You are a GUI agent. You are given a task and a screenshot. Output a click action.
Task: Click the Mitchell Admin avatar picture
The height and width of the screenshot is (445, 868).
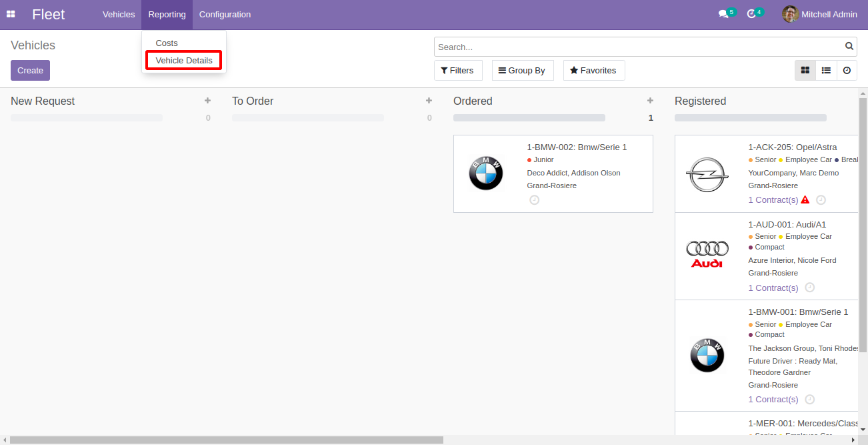click(790, 14)
